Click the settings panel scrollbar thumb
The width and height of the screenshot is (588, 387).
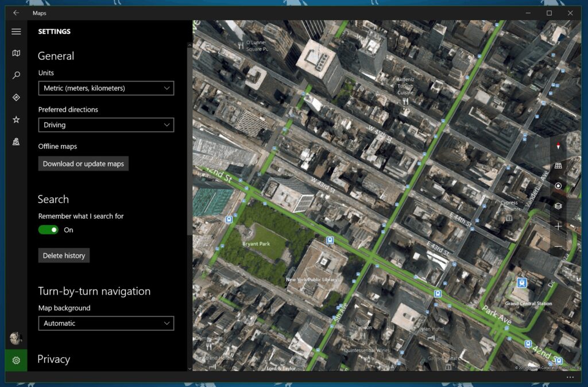pyautogui.click(x=189, y=142)
